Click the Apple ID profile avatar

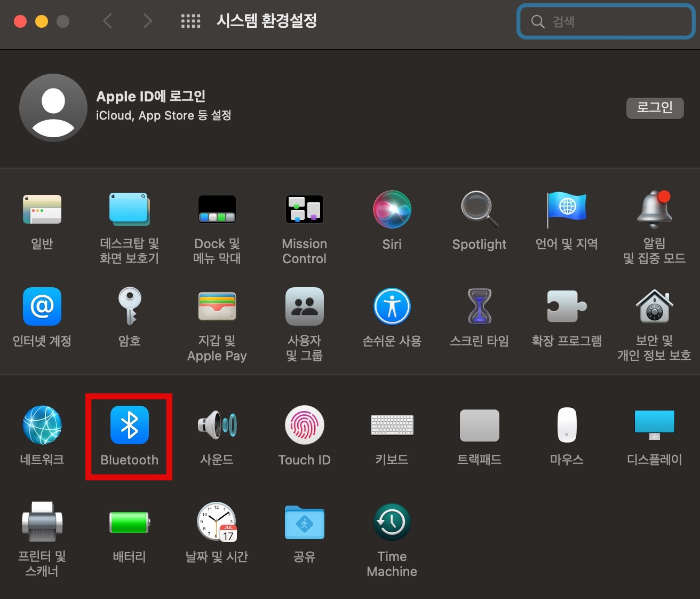click(x=53, y=108)
